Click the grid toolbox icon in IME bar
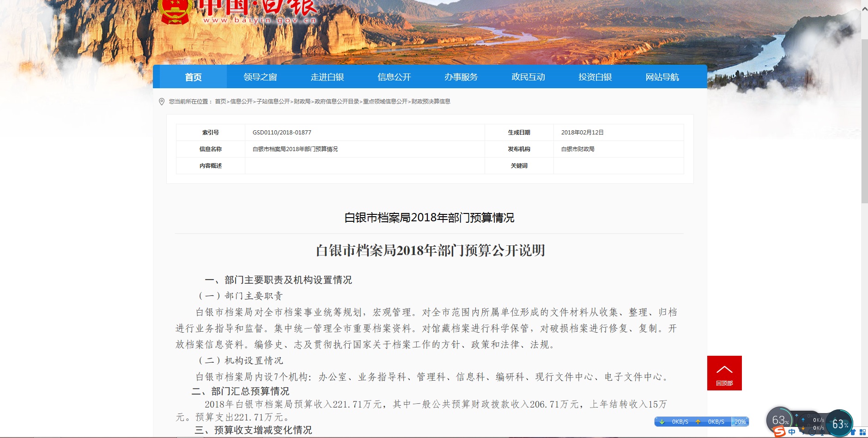The width and height of the screenshot is (868, 438). coord(862,432)
